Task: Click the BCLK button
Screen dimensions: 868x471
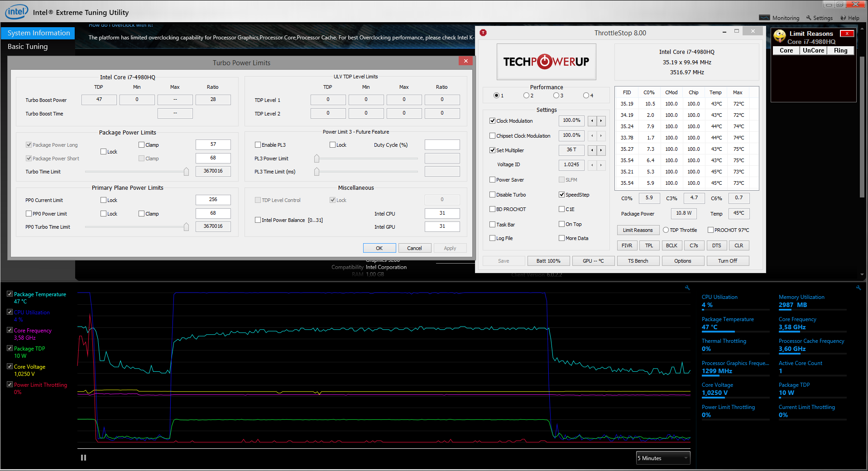Action: [x=671, y=245]
